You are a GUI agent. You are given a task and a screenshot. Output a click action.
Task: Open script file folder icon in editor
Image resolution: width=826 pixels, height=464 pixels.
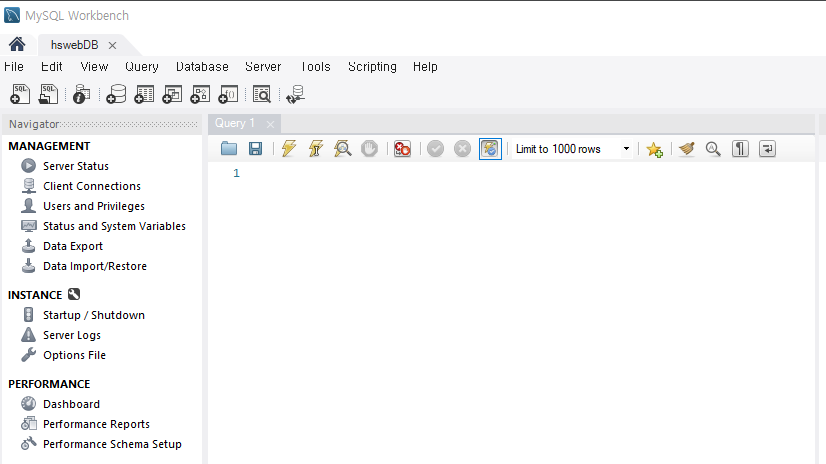pyautogui.click(x=229, y=149)
